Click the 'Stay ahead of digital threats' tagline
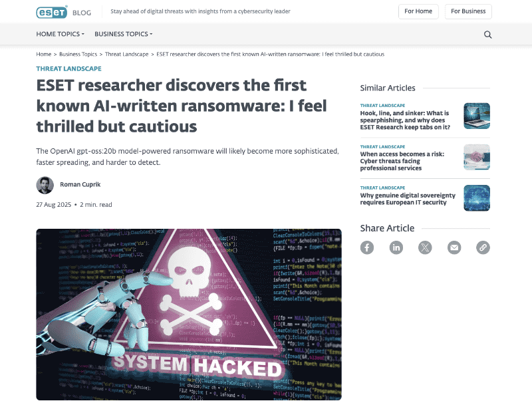 click(200, 11)
